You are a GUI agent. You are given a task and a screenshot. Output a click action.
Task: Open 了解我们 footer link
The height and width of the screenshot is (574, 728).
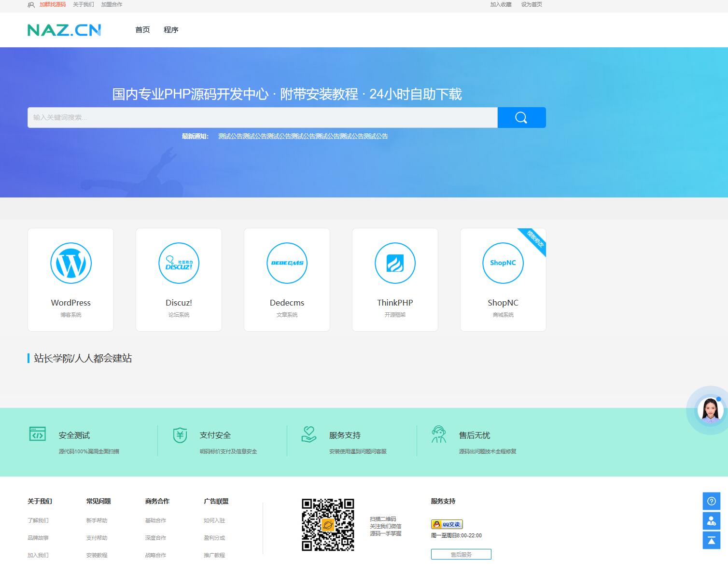38,520
